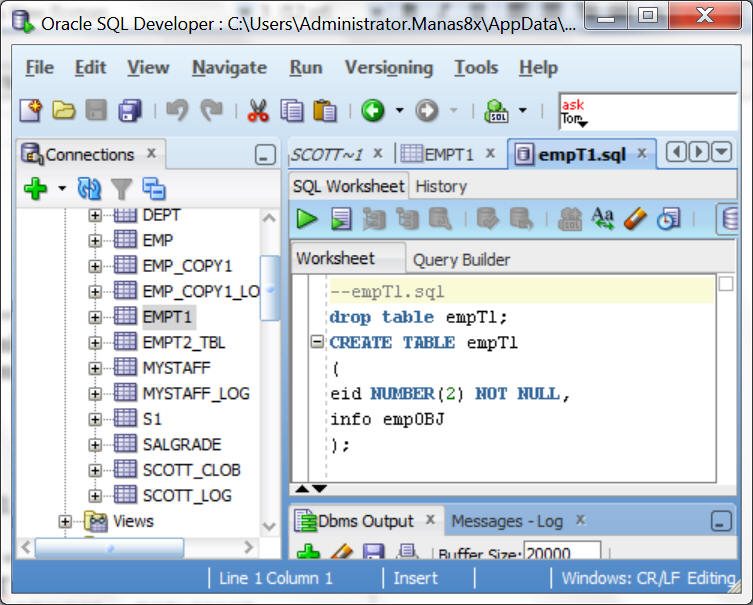
Task: Click the Run Script icon
Action: tap(341, 219)
